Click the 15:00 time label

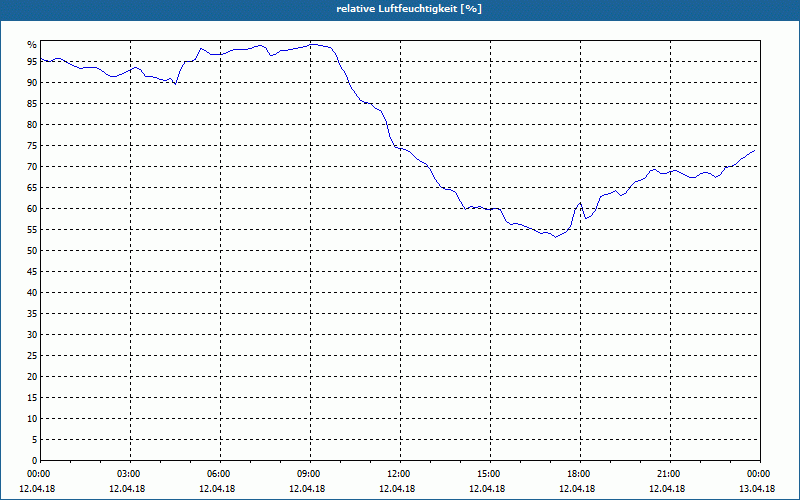[x=490, y=474]
